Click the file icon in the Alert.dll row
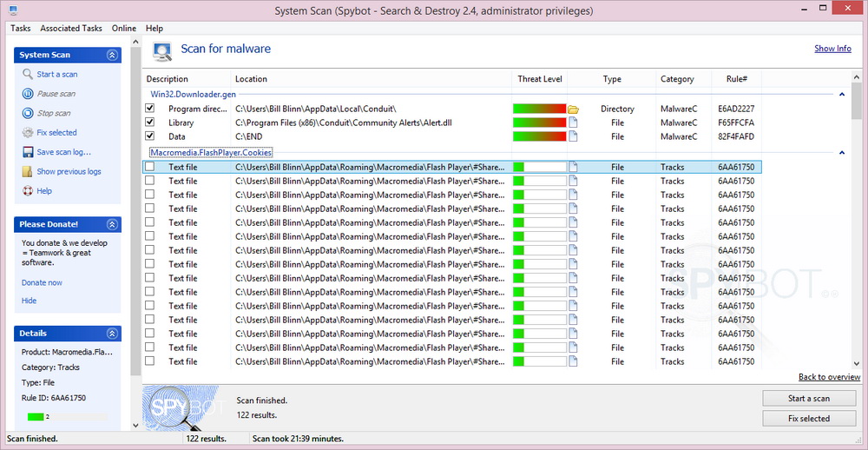868x450 pixels. [573, 123]
